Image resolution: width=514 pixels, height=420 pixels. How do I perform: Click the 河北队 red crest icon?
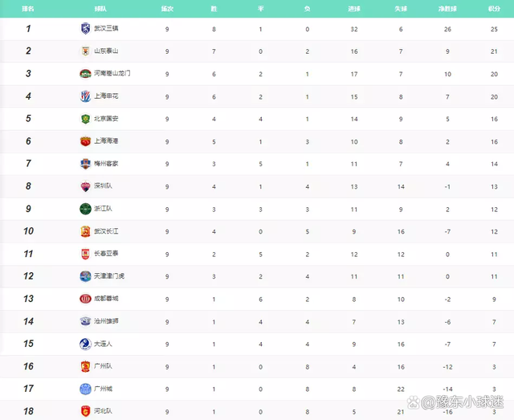pos(85,411)
